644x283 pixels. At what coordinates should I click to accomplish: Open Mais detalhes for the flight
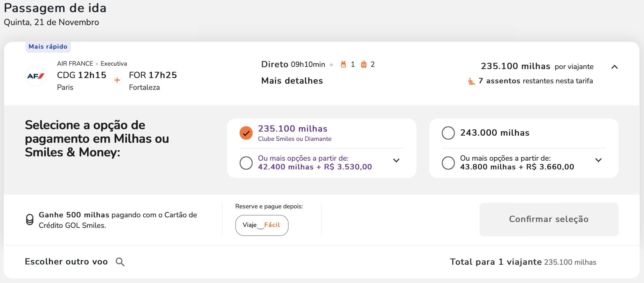point(292,81)
